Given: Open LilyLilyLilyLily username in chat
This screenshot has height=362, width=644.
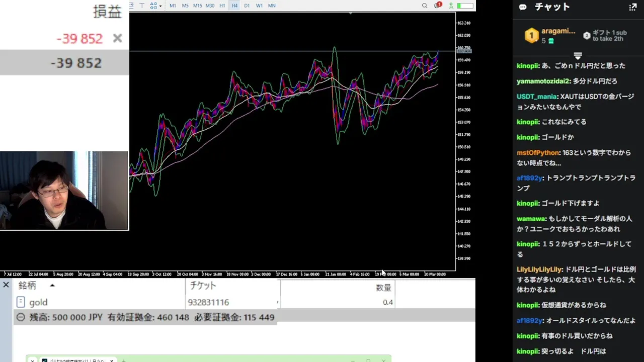Looking at the screenshot, I should 540,269.
